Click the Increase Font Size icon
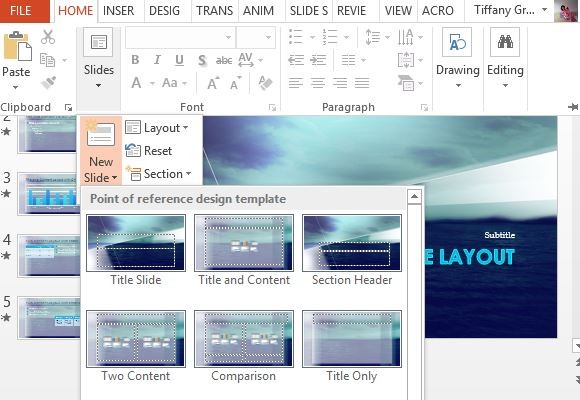The width and height of the screenshot is (580, 400). [213, 83]
